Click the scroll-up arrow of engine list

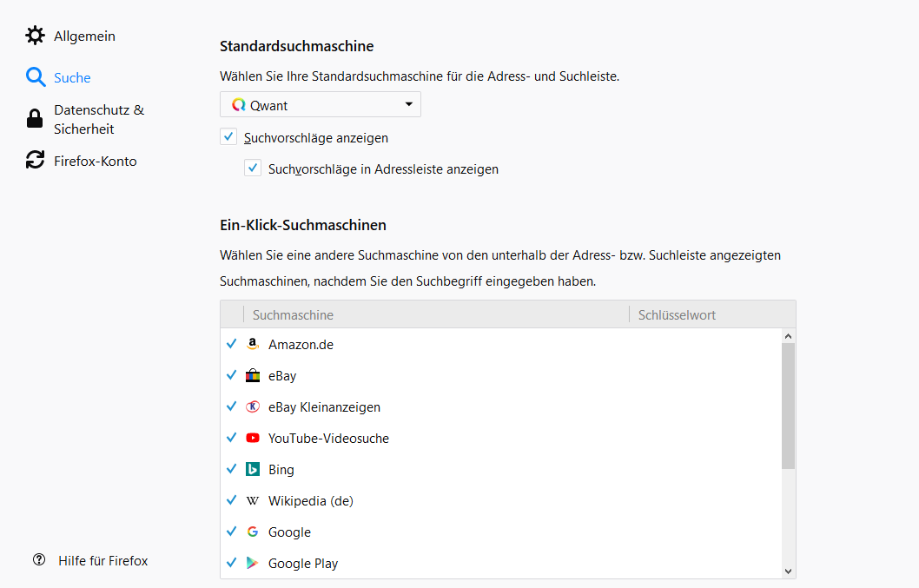(788, 336)
